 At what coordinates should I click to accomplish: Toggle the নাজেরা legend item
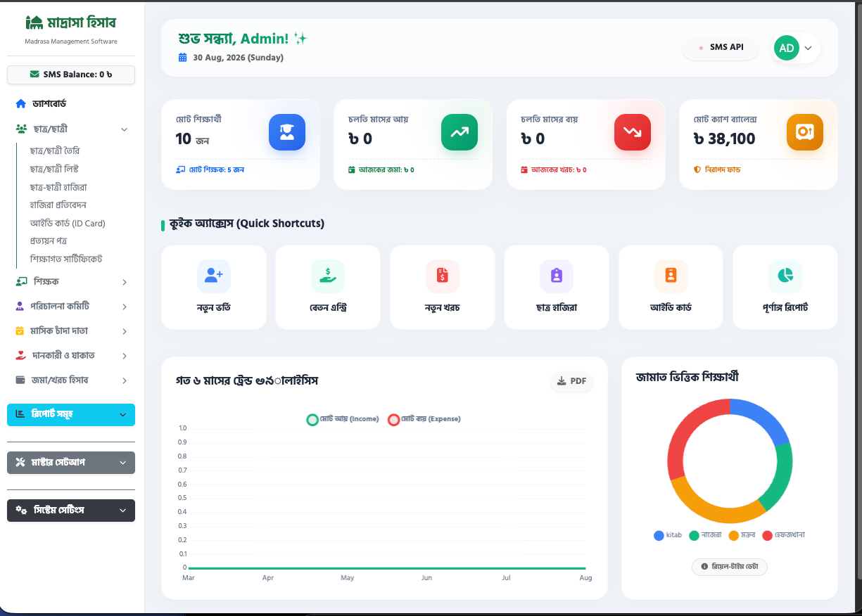(706, 535)
